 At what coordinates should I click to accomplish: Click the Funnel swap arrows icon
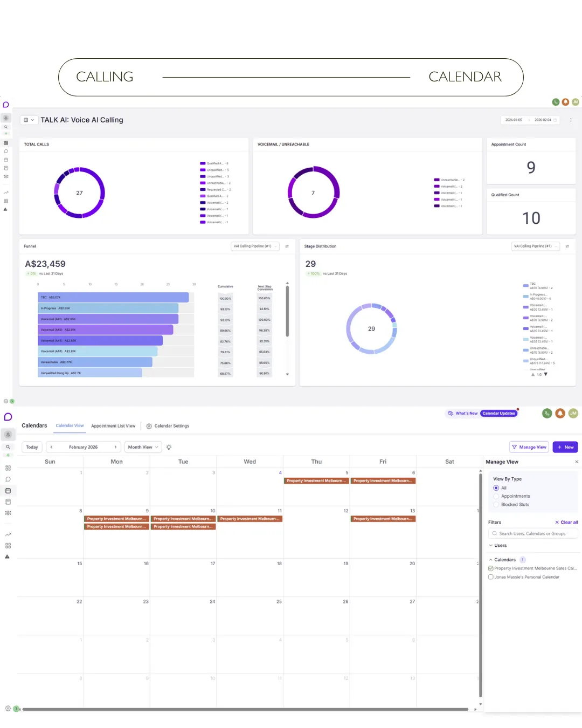(287, 246)
